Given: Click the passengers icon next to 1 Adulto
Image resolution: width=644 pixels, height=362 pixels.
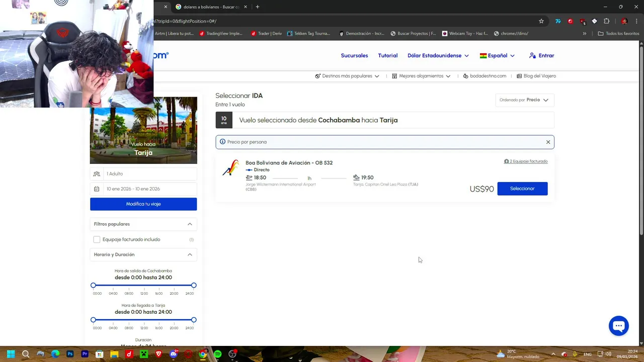Looking at the screenshot, I should [97, 174].
